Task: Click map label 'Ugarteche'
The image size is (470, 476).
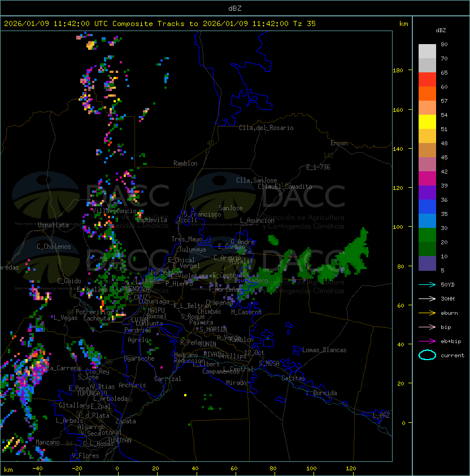Action: point(140,358)
